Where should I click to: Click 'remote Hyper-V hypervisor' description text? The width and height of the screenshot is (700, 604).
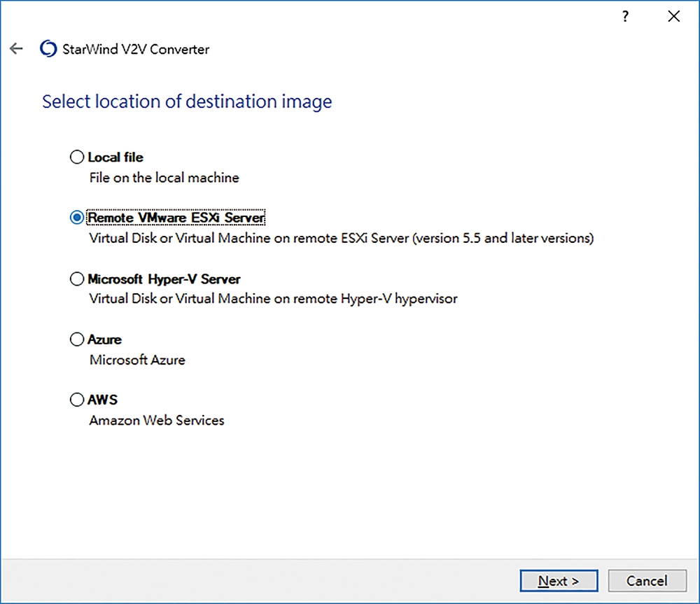[x=273, y=299]
